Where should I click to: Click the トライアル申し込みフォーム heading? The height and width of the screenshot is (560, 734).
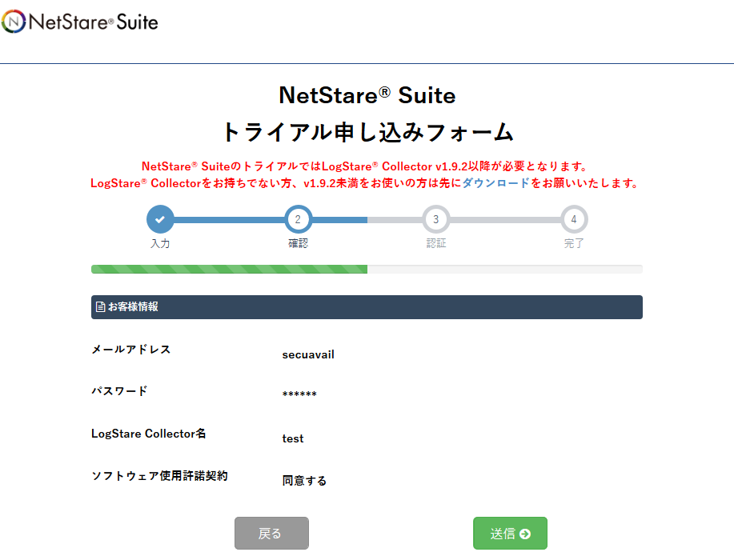(x=368, y=131)
